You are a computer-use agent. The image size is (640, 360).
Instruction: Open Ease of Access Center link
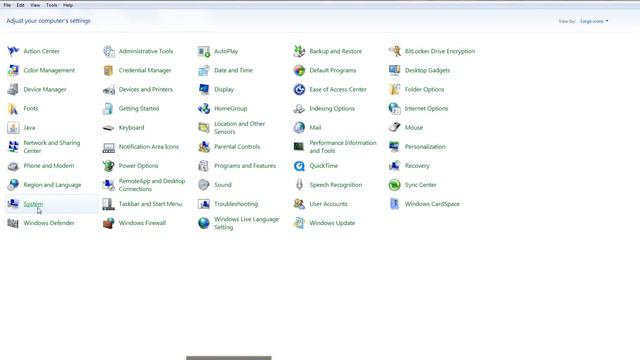point(338,89)
